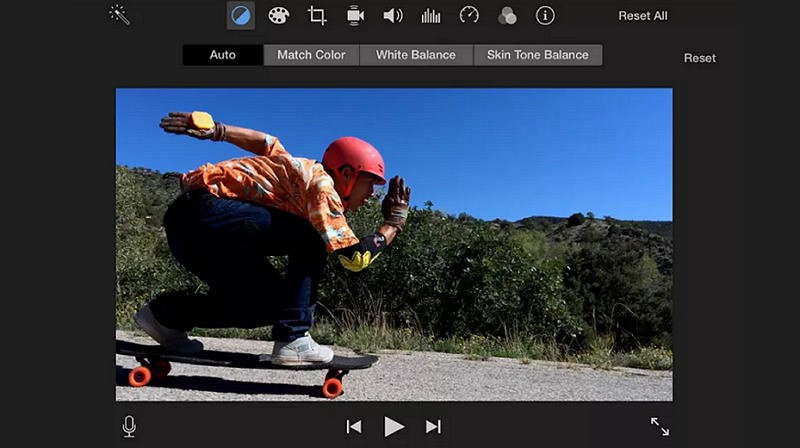Choose the Match Color option
800x448 pixels.
coord(311,55)
